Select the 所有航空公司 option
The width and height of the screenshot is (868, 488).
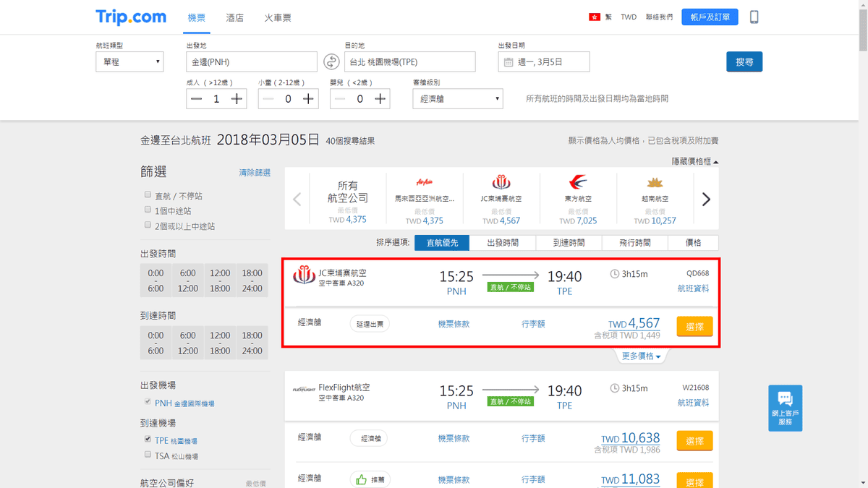348,200
